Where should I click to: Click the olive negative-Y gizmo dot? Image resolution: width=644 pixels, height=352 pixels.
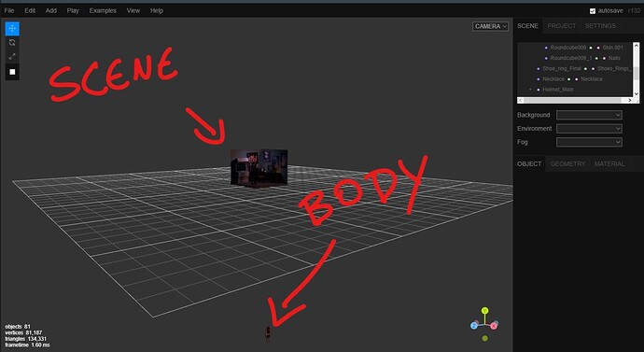tap(485, 338)
